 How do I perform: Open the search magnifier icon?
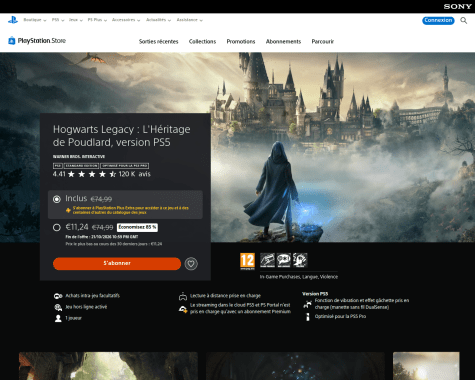[463, 21]
